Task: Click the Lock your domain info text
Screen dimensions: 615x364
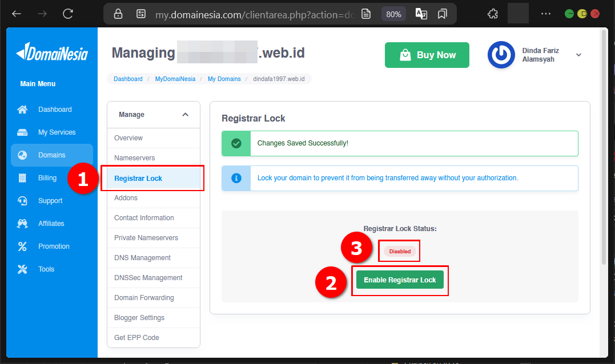Action: 388,178
